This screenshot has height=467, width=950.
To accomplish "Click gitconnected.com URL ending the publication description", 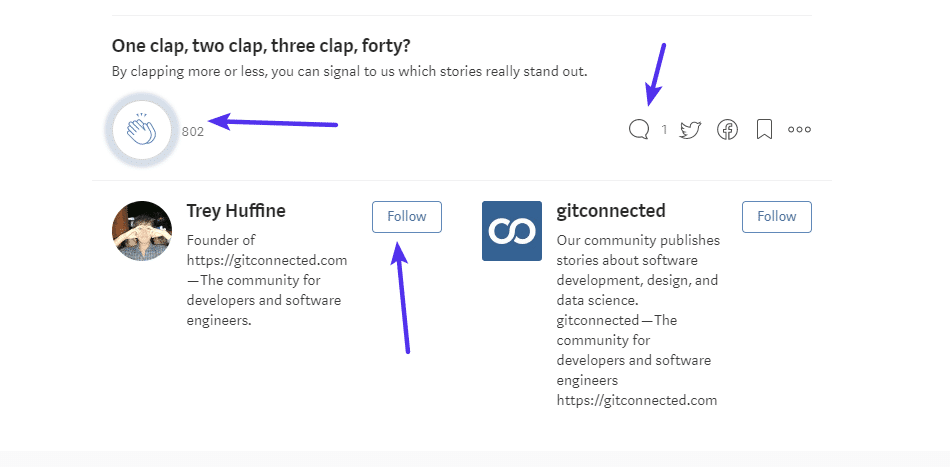I will pos(637,400).
